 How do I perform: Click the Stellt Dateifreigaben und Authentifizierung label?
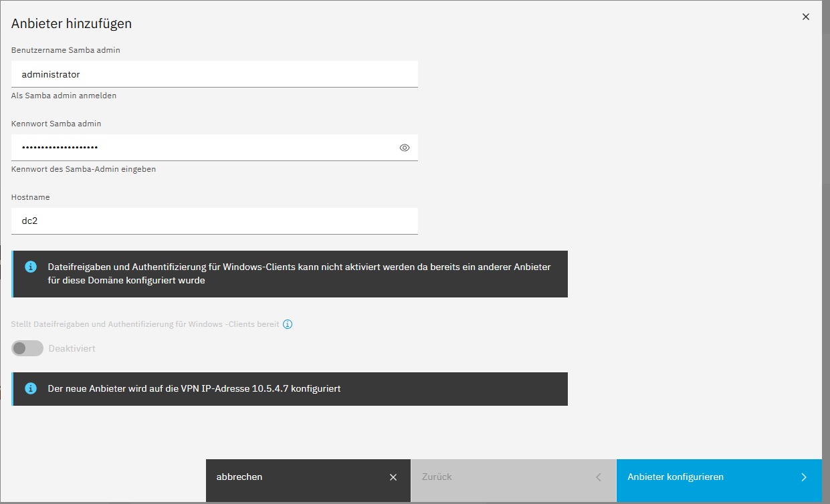pyautogui.click(x=145, y=324)
